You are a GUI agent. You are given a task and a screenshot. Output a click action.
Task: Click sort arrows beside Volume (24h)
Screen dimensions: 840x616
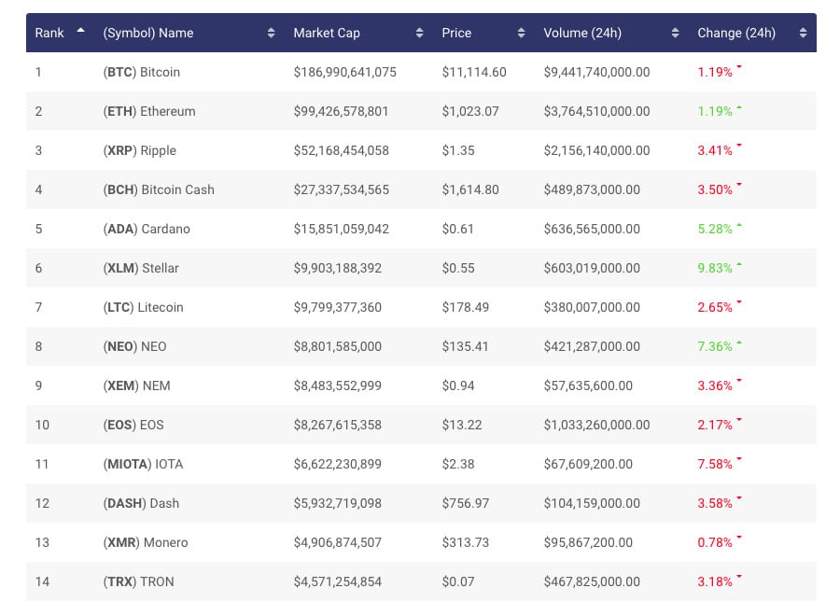pos(675,34)
